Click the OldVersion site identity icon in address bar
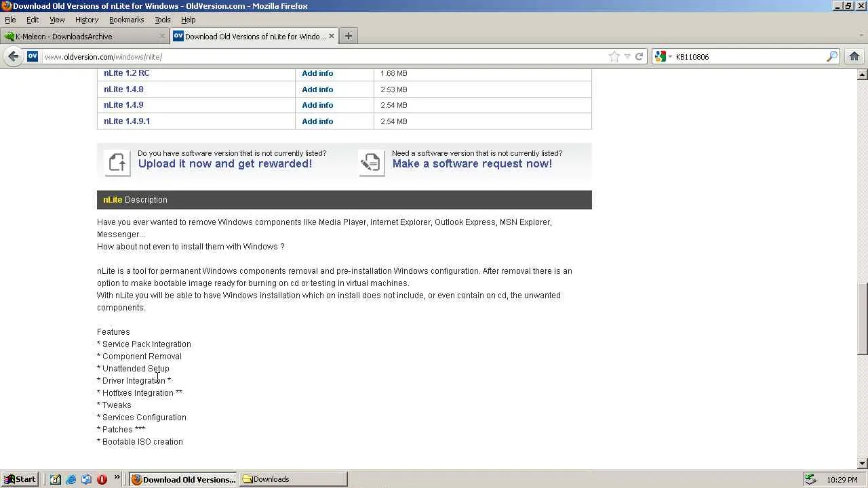 point(33,56)
